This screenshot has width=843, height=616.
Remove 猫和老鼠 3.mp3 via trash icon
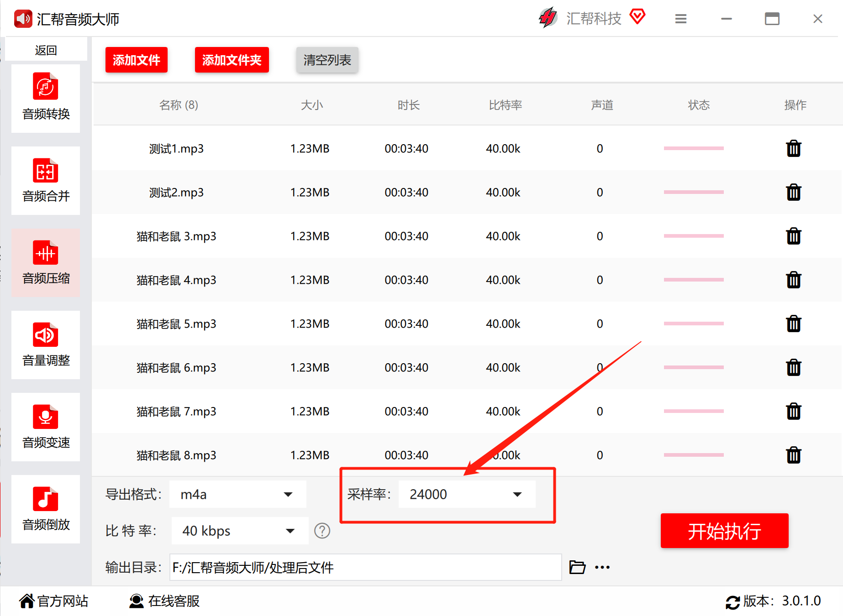click(x=794, y=236)
